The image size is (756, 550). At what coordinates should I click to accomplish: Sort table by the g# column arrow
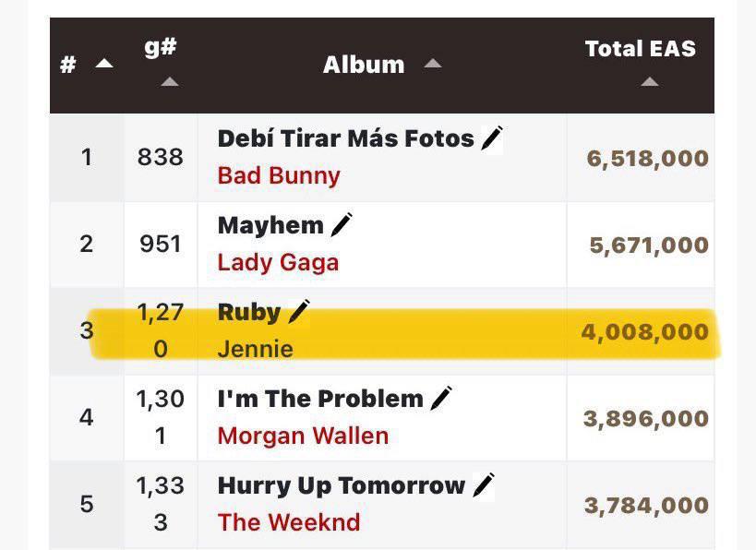pos(170,81)
